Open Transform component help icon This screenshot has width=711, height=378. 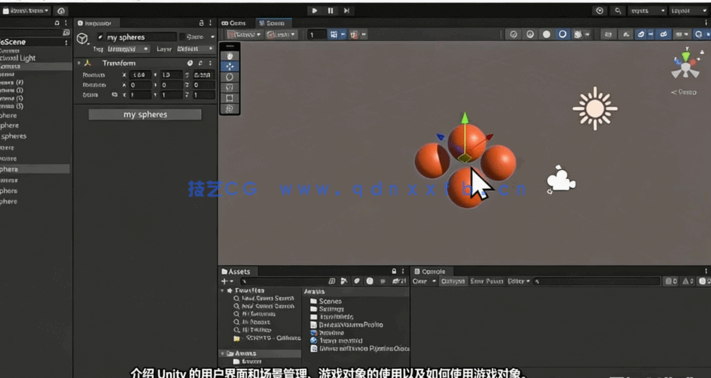pyautogui.click(x=190, y=63)
